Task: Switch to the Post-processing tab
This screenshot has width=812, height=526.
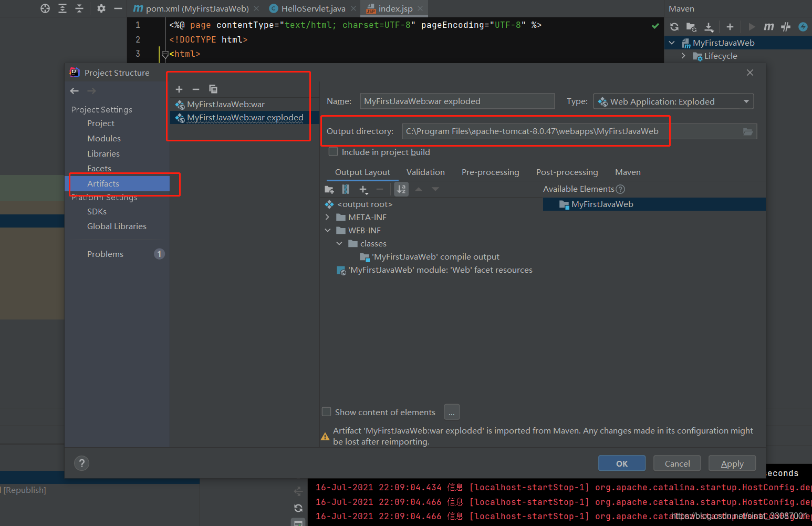Action: tap(567, 172)
